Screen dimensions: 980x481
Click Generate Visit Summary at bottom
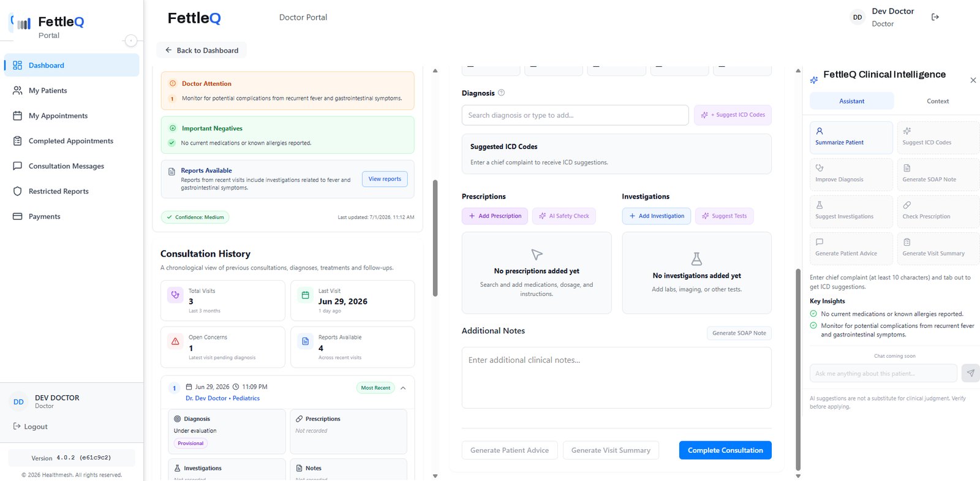[x=611, y=450]
